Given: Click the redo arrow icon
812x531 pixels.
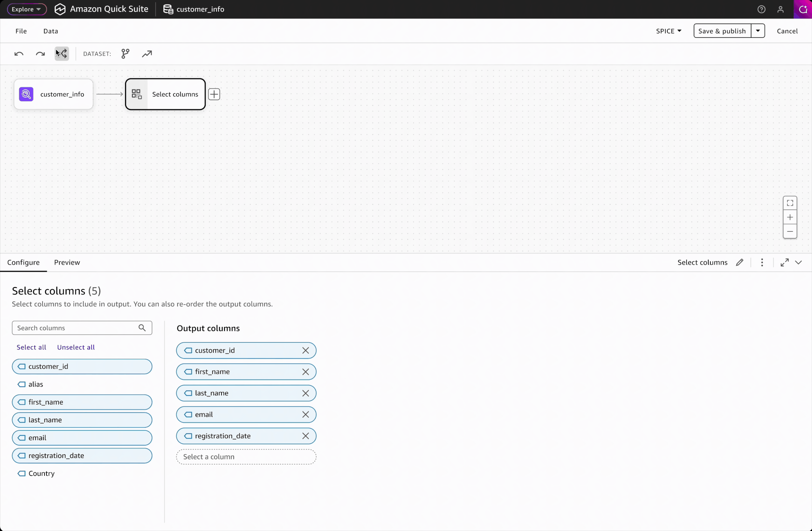Looking at the screenshot, I should [x=40, y=54].
